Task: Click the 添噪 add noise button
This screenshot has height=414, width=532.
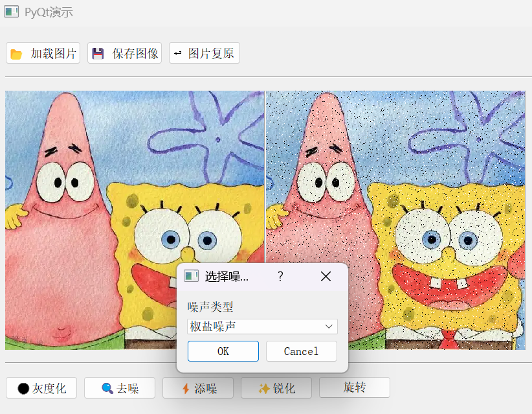Action: coord(198,388)
